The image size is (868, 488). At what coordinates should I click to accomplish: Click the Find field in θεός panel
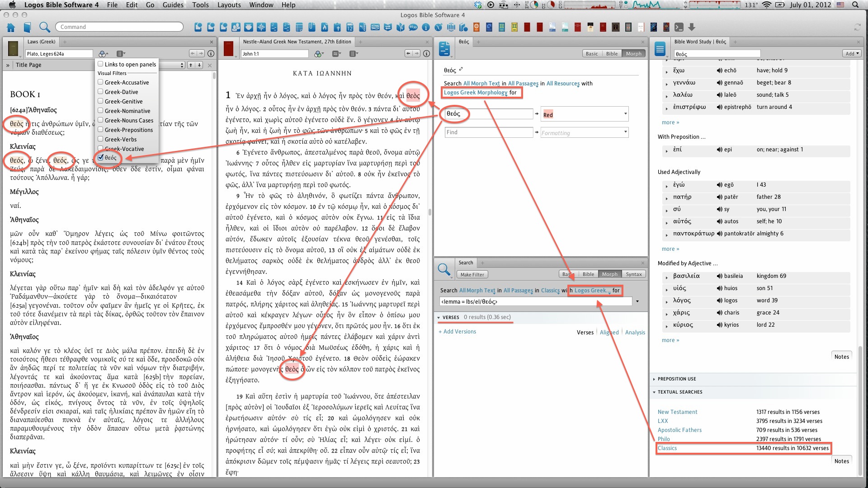click(488, 132)
